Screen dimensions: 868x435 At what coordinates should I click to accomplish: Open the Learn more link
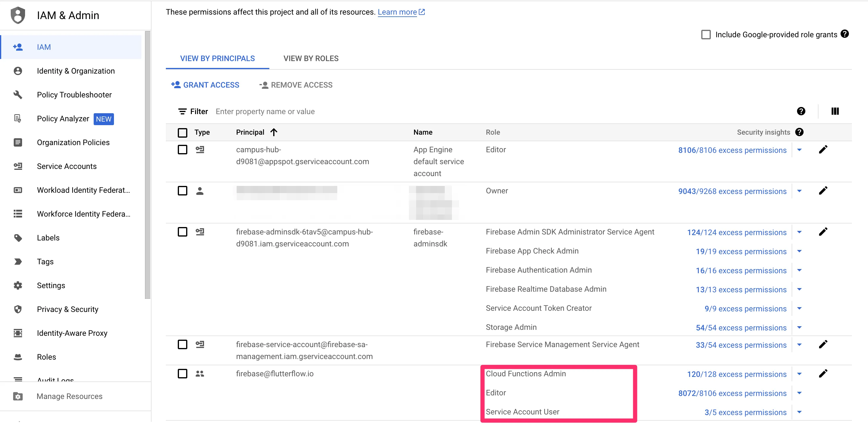401,12
